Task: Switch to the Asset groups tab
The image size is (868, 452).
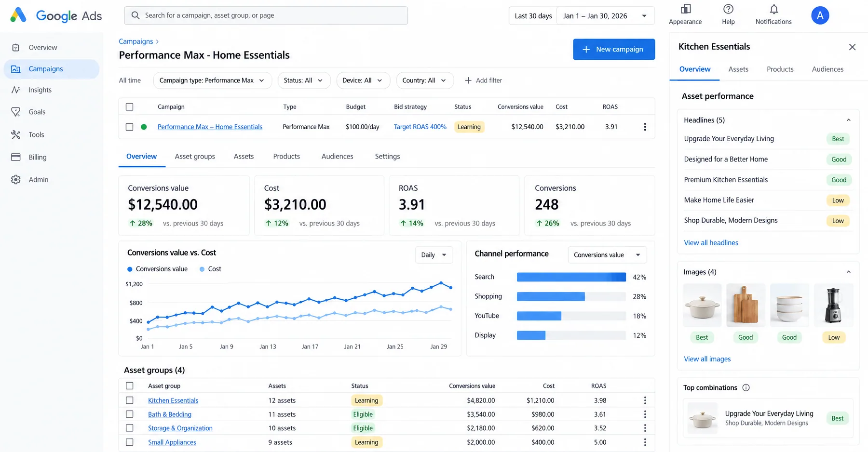Action: 195,157
